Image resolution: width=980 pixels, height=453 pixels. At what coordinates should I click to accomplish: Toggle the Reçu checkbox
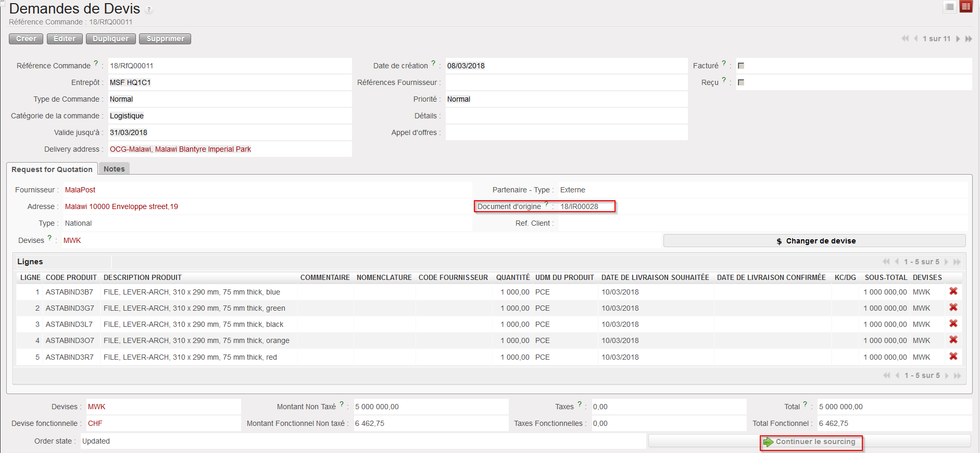tap(741, 82)
